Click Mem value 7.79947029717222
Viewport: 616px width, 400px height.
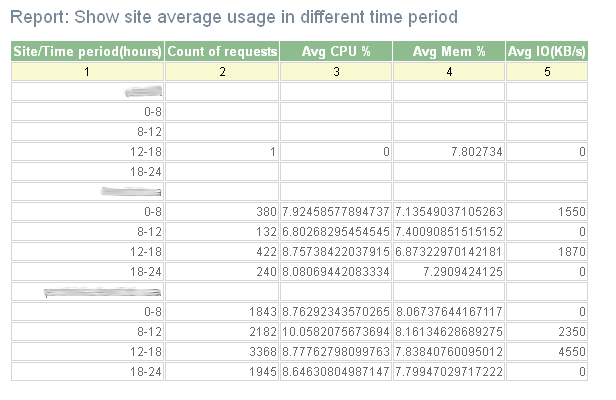pos(449,372)
